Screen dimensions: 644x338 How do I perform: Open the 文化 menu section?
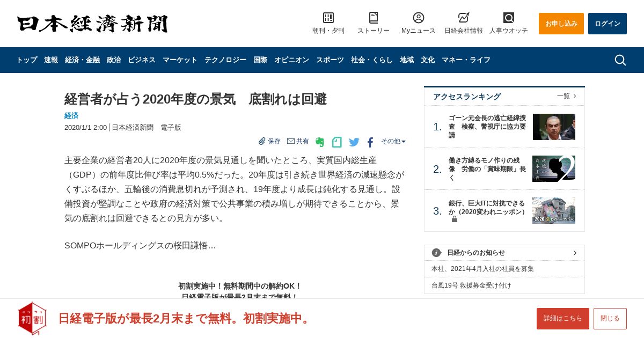tap(428, 60)
